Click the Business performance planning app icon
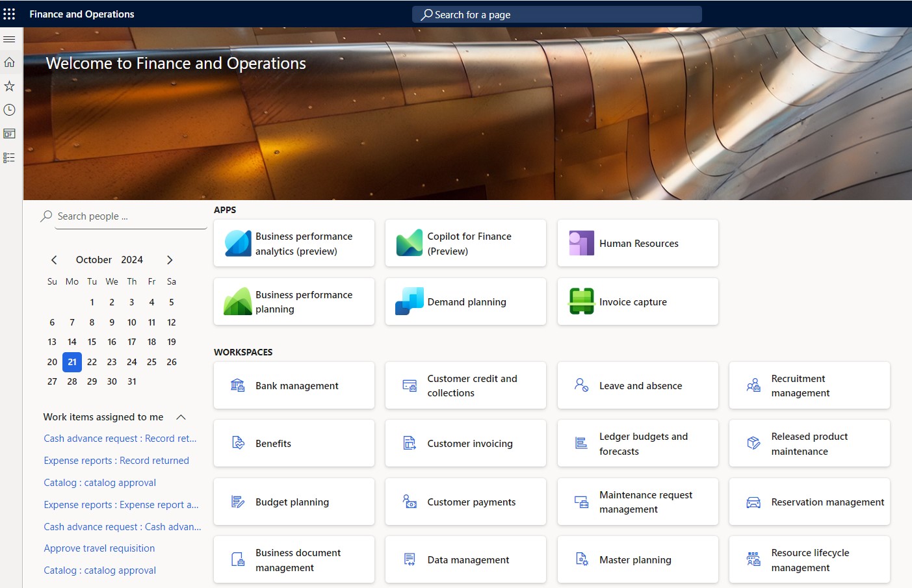Screen dimensions: 912x588 coord(238,301)
